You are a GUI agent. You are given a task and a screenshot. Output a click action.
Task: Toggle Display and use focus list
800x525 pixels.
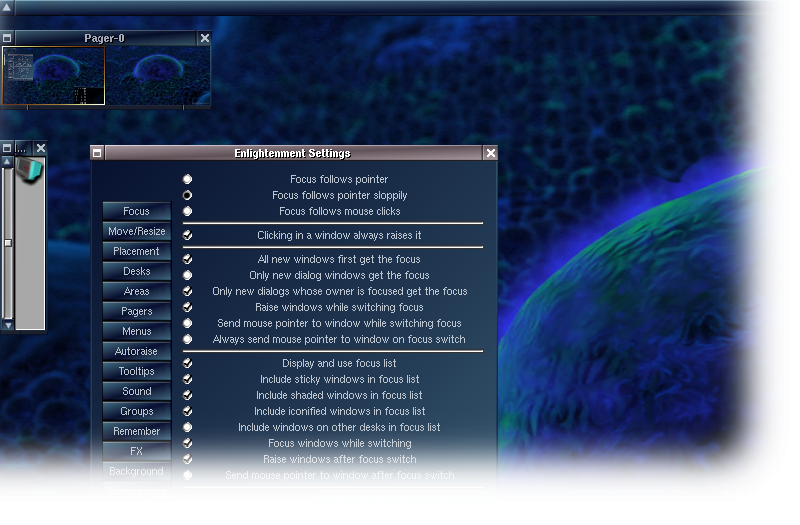(188, 363)
